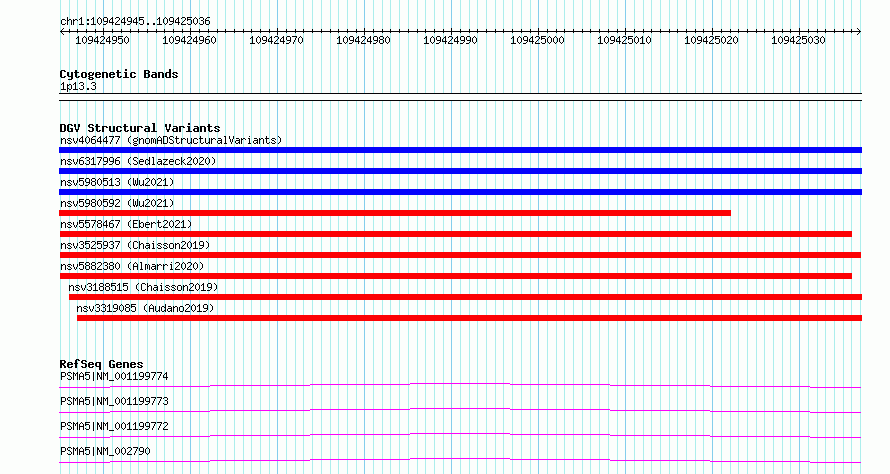Viewport: 890px width, 474px height.
Task: Click ruler position label 109425010
Action: pos(624,41)
